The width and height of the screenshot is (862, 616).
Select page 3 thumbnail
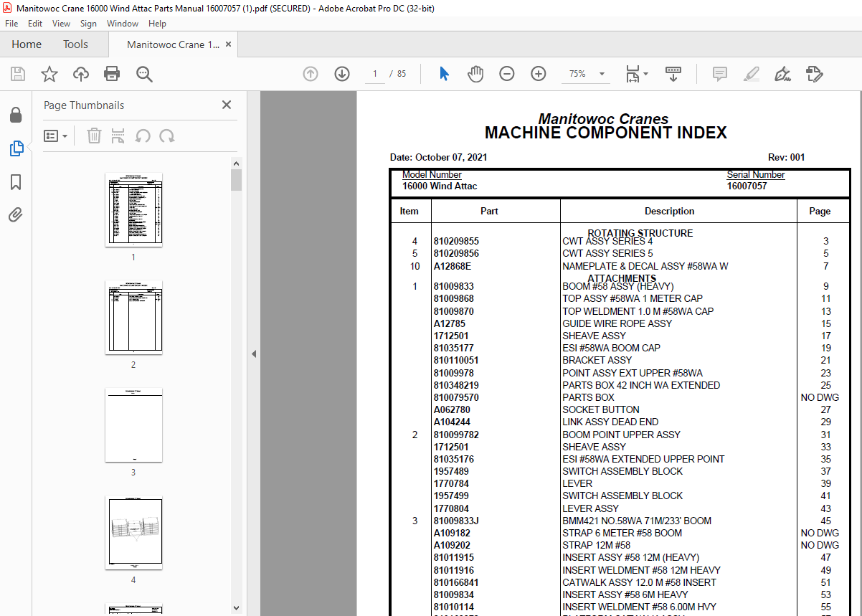coord(133,425)
